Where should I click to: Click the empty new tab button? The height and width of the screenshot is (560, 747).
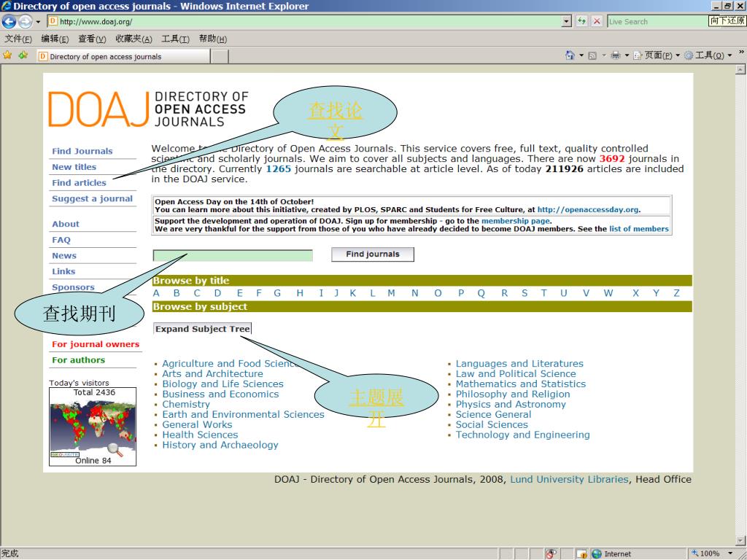[x=220, y=57]
